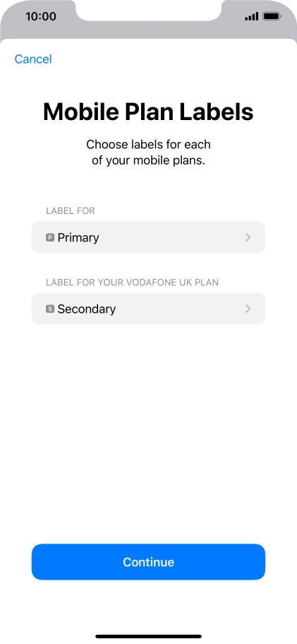Select the "Primary" label text
This screenshot has height=644, width=297.
click(78, 238)
